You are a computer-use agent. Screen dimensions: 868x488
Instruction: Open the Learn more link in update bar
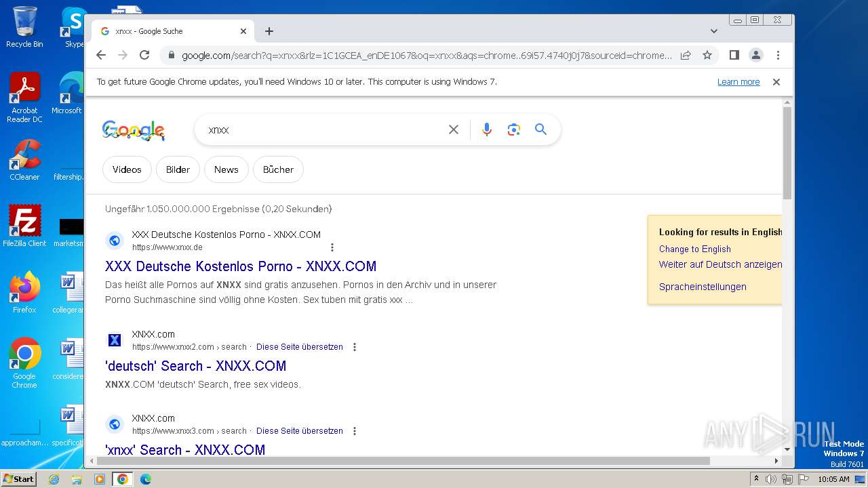click(x=738, y=82)
